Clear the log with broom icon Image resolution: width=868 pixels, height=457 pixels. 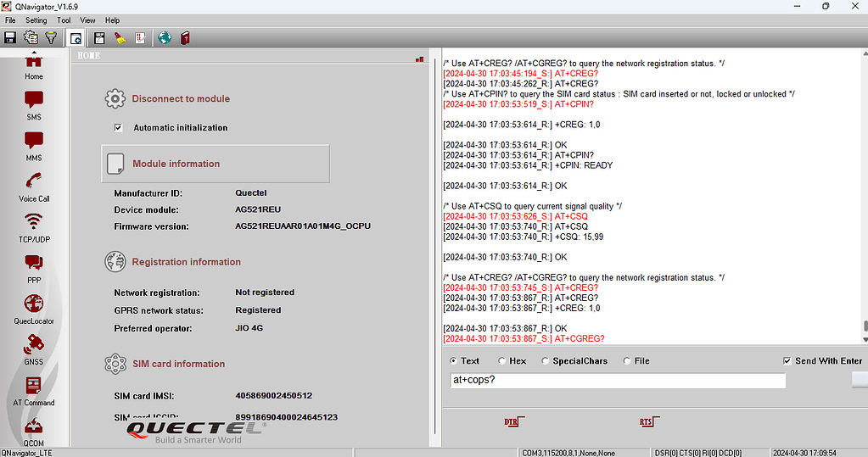(120, 37)
